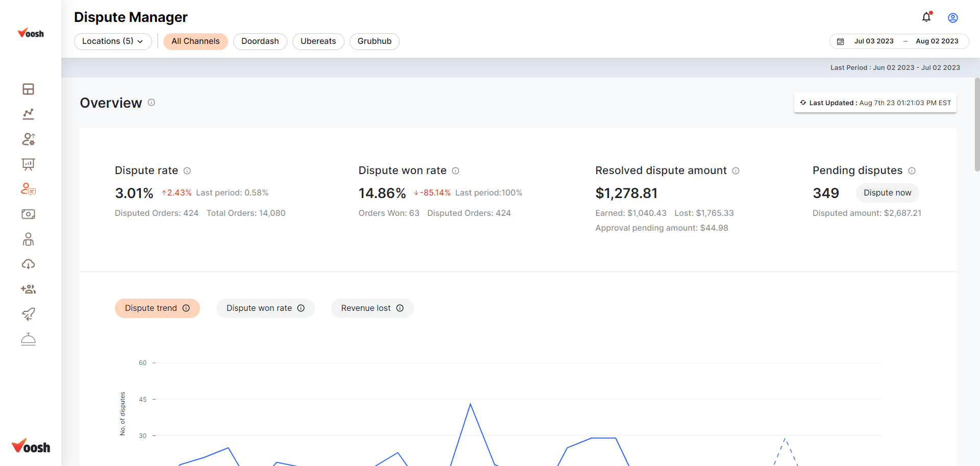Viewport: 980px width, 466px height.
Task: Click the Dispute now button
Action: [887, 193]
